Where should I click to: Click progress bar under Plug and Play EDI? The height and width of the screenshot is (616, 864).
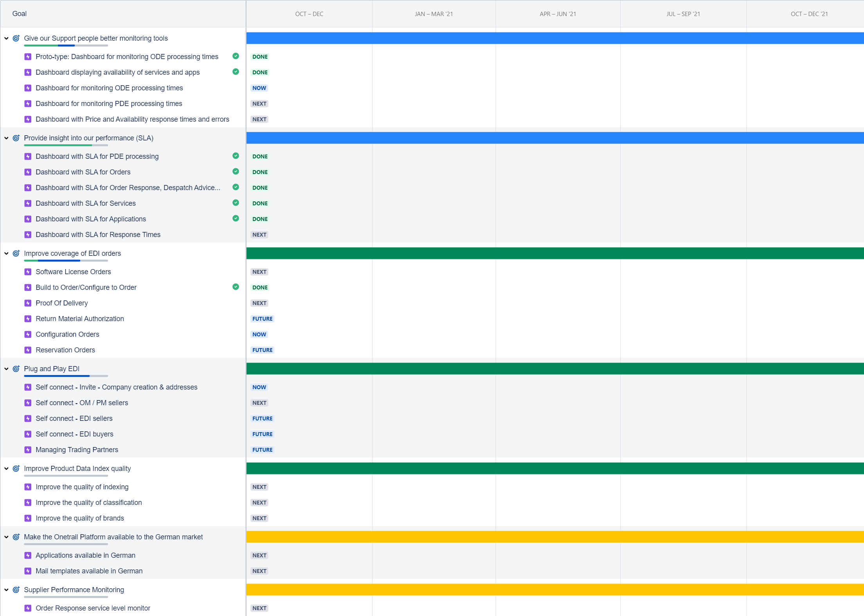(66, 376)
